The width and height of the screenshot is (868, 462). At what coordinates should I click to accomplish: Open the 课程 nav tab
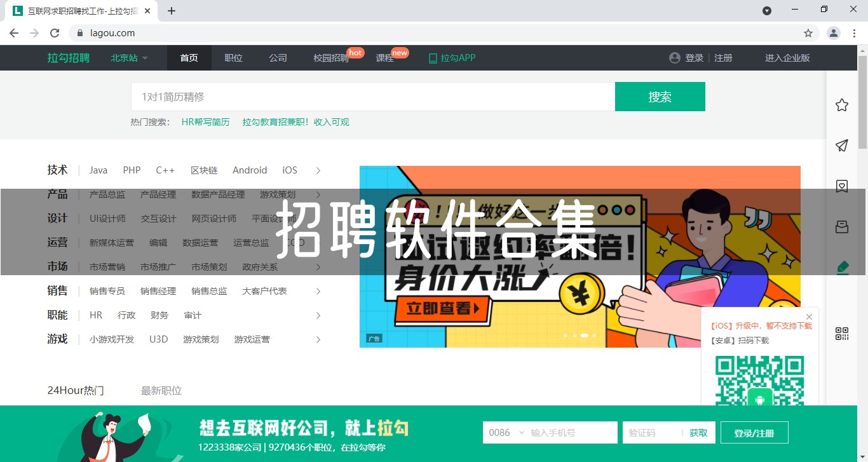point(384,58)
